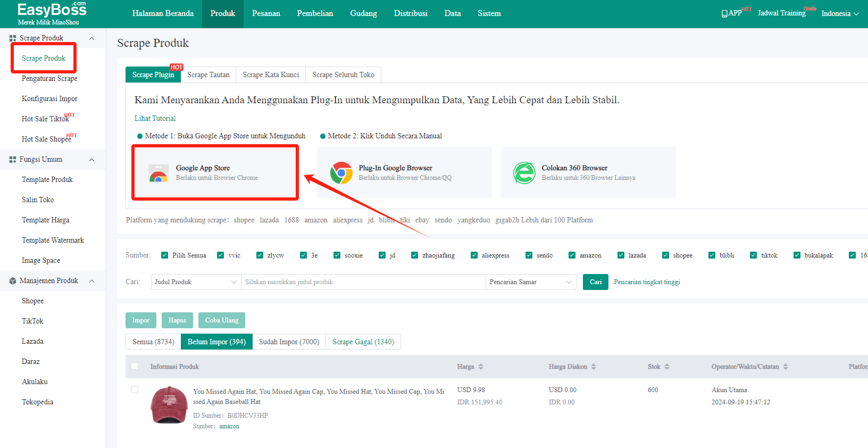The width and height of the screenshot is (868, 448).
Task: Collapse the Fungsi Umum sidebar section
Action: 92,160
